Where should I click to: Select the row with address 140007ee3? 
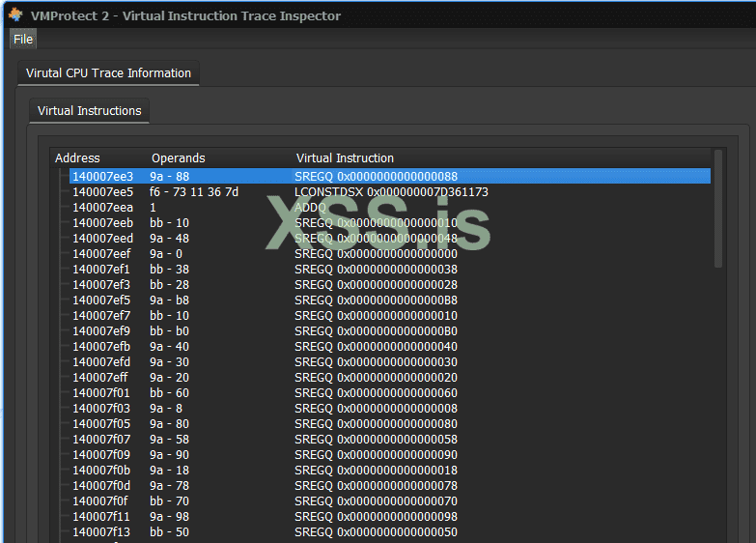pyautogui.click(x=389, y=176)
